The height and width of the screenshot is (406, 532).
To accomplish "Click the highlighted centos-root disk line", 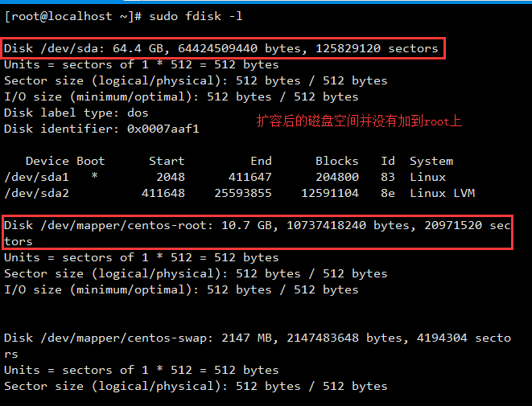I will 258,233.
